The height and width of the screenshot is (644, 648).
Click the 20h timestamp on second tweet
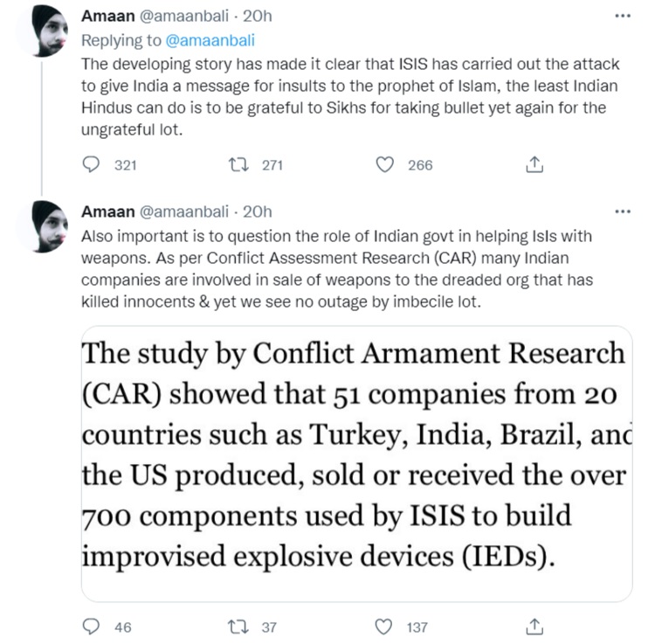pyautogui.click(x=258, y=211)
